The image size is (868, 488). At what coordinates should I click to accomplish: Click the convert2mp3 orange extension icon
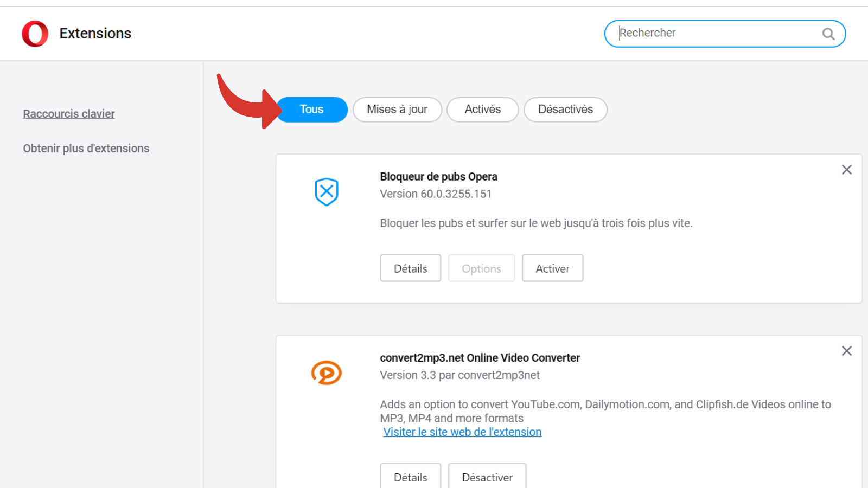pos(327,373)
